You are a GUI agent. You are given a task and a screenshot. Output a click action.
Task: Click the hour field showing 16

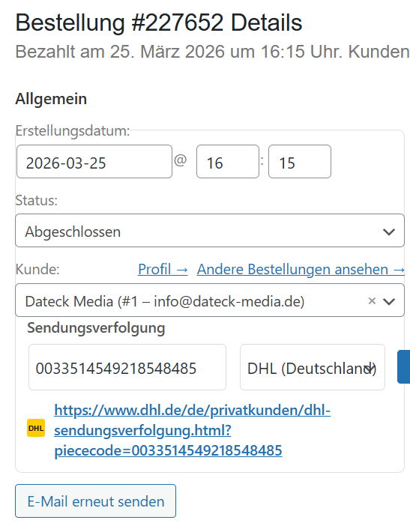pyautogui.click(x=228, y=162)
